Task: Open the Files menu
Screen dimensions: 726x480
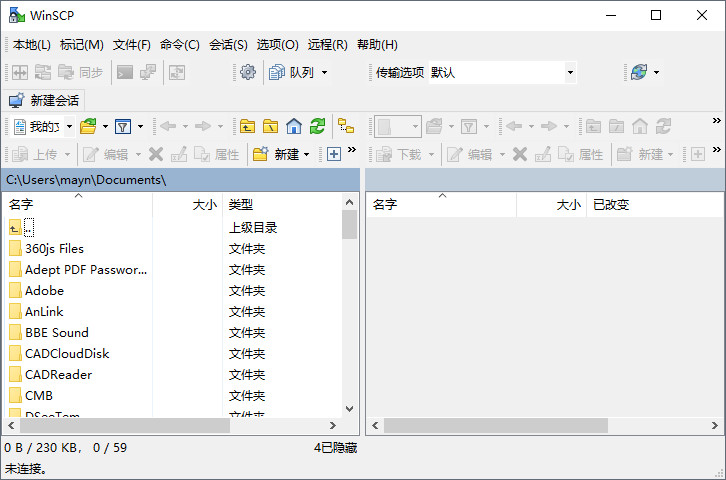Action: click(x=132, y=45)
